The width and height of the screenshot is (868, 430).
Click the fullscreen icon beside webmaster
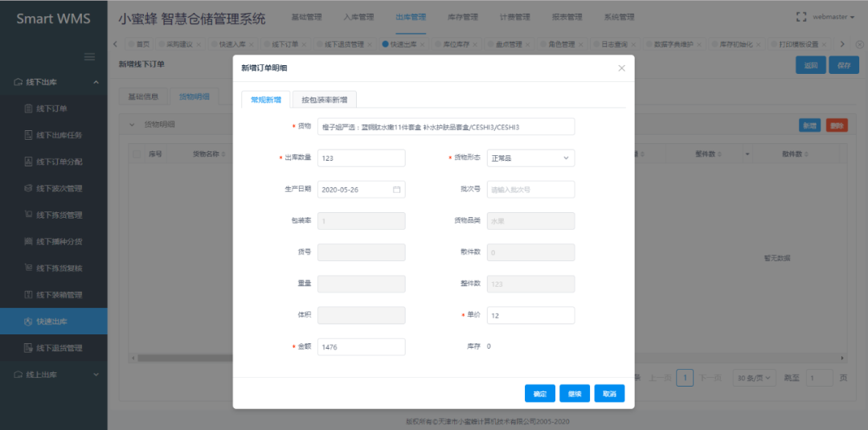[x=800, y=16]
